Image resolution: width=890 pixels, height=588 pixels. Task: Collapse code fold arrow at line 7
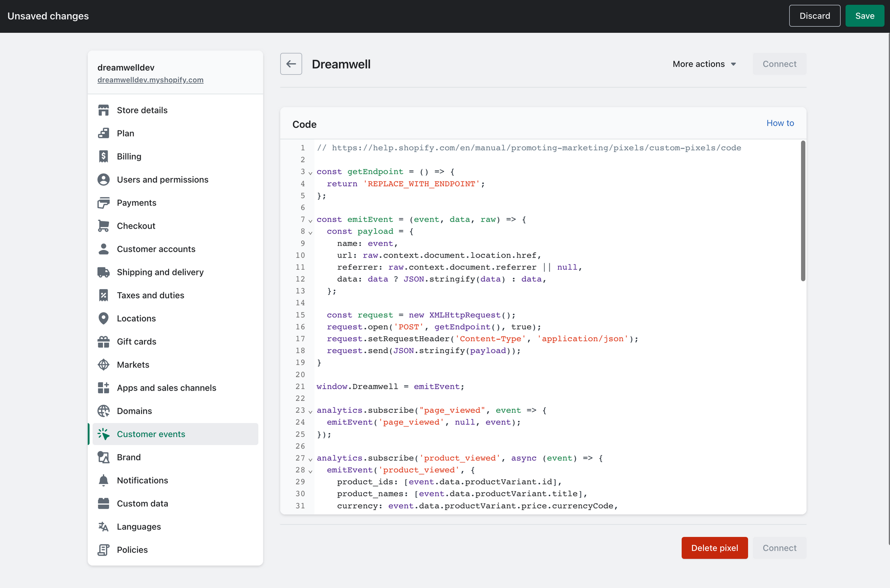pyautogui.click(x=311, y=220)
